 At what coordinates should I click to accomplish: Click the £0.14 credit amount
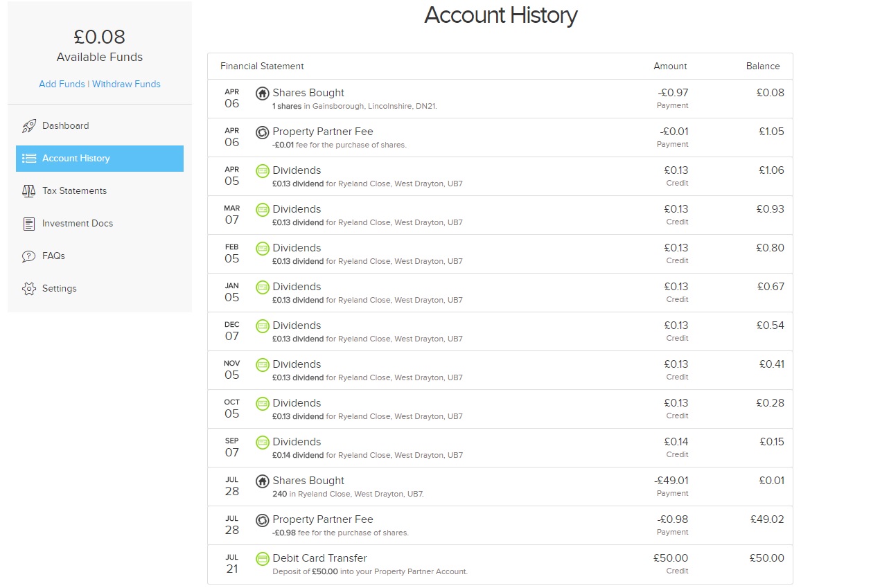[x=676, y=442]
